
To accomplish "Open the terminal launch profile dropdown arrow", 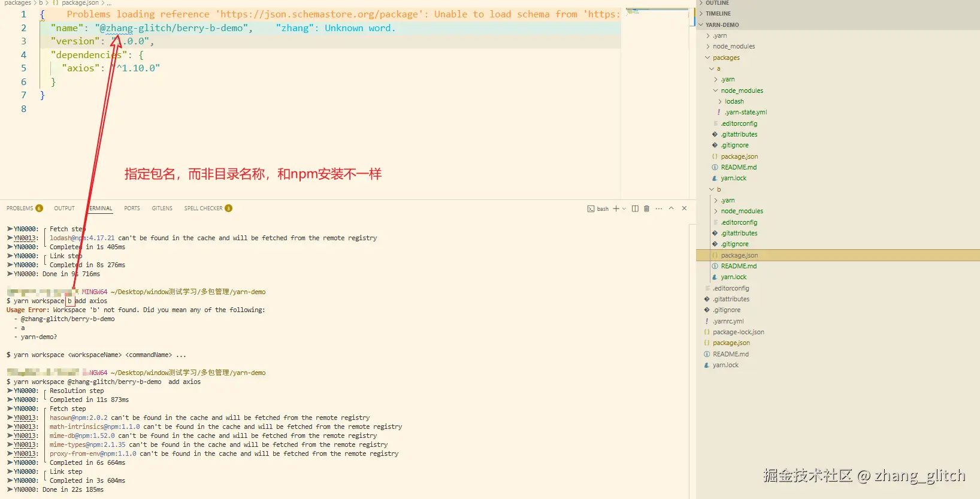I will (624, 208).
